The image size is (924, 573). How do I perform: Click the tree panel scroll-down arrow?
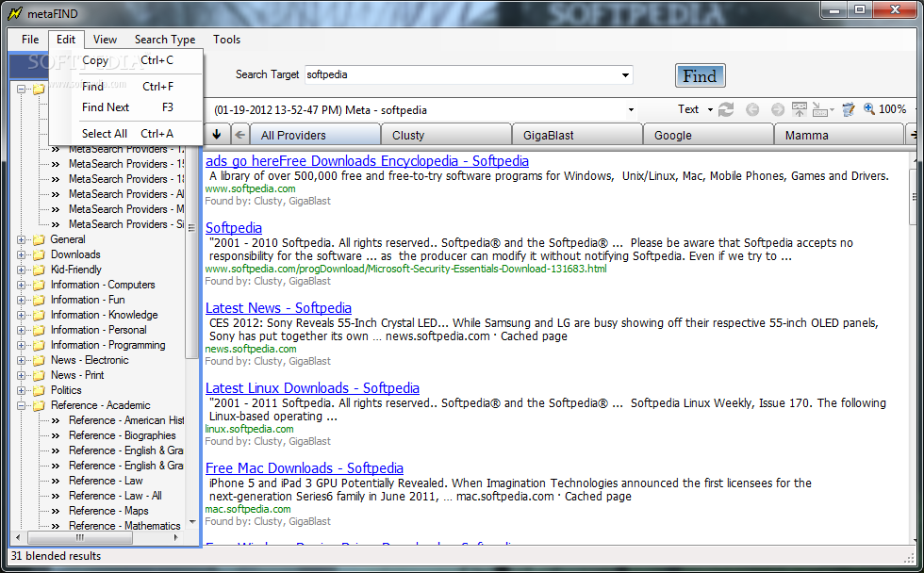[x=192, y=522]
